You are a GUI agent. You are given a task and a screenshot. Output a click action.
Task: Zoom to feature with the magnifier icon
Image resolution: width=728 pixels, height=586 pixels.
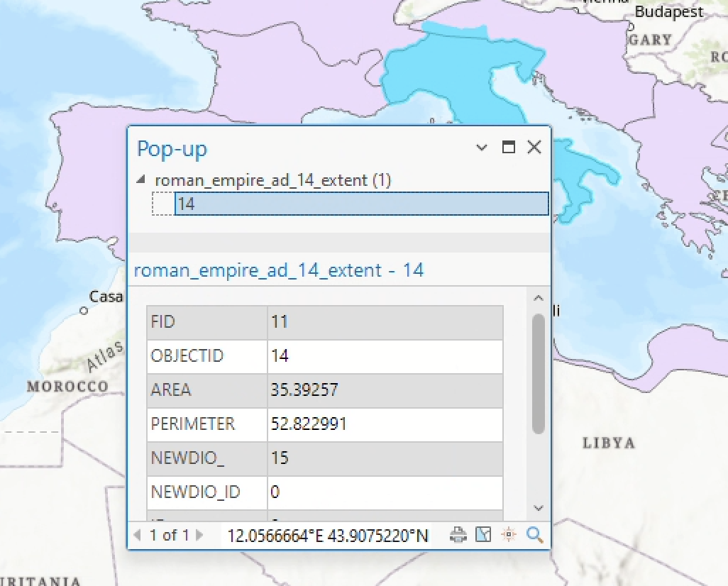pos(534,535)
